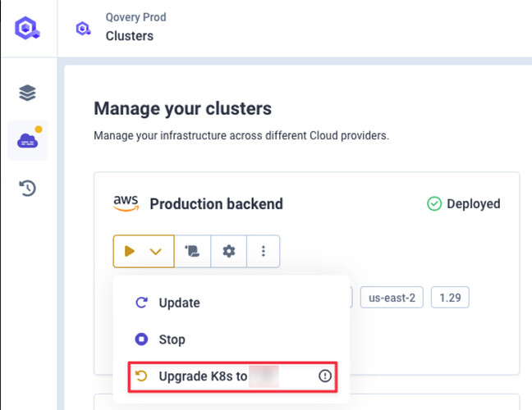This screenshot has height=410, width=532.
Task: Click the organization icon beside Qovery Prod
Action: (83, 29)
